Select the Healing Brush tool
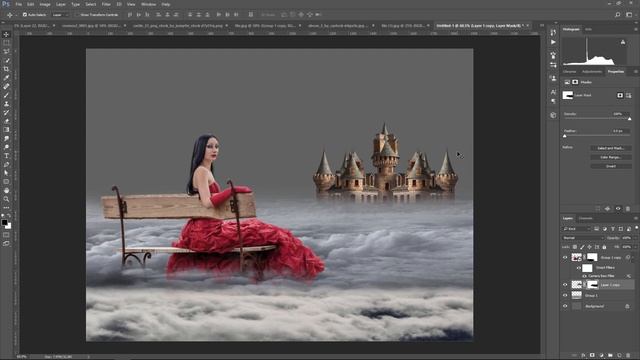The height and width of the screenshot is (360, 640). (x=6, y=86)
